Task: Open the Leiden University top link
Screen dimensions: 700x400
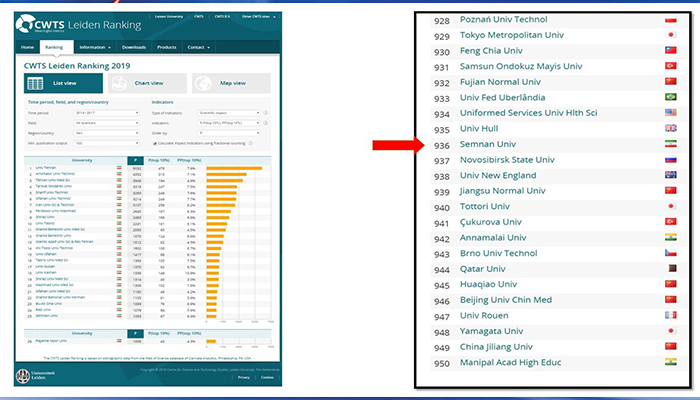Action: [169, 17]
